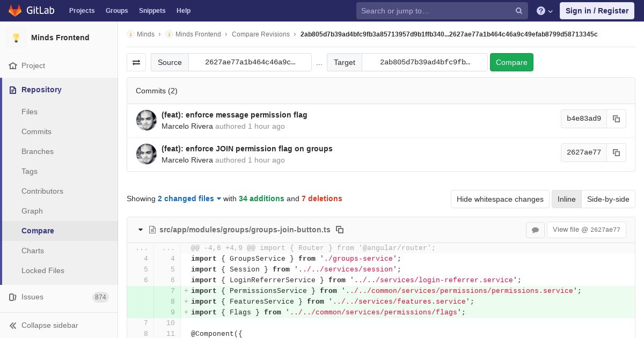
Task: Click the Source revision input field
Action: (250, 62)
